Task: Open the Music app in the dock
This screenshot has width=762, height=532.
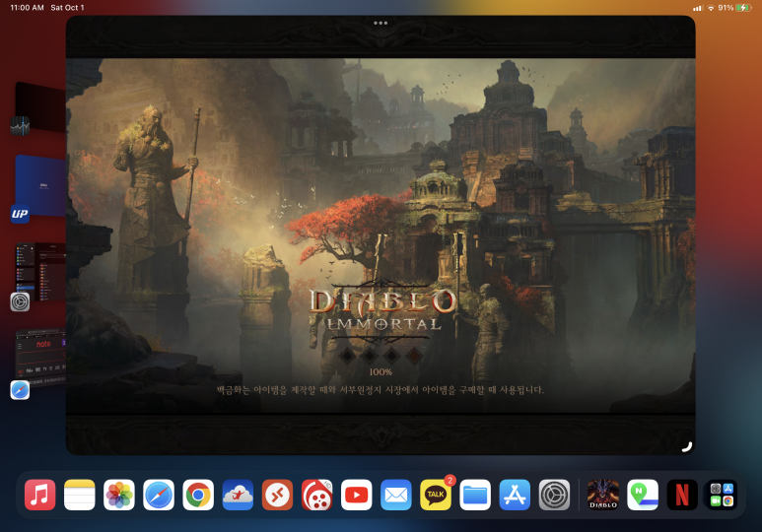Action: coord(39,495)
